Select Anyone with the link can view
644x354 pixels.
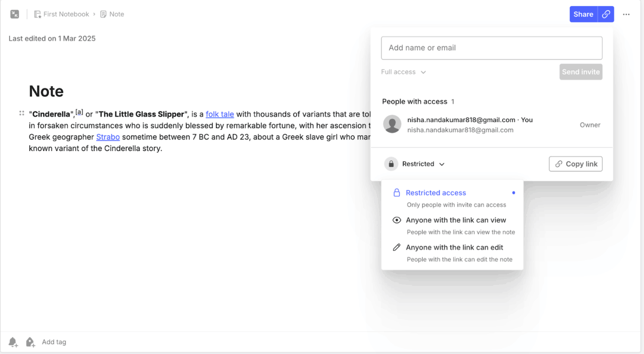(x=455, y=220)
